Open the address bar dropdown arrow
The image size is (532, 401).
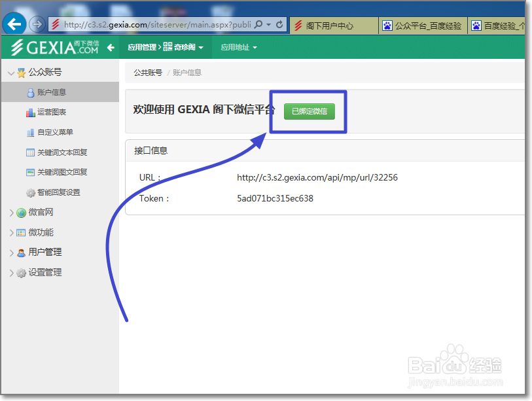[269, 25]
